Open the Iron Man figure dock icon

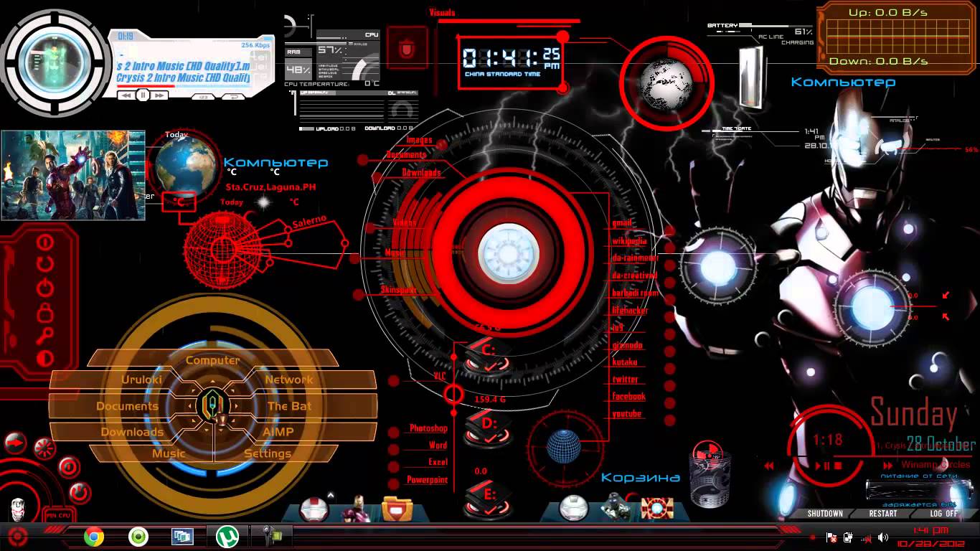[355, 509]
